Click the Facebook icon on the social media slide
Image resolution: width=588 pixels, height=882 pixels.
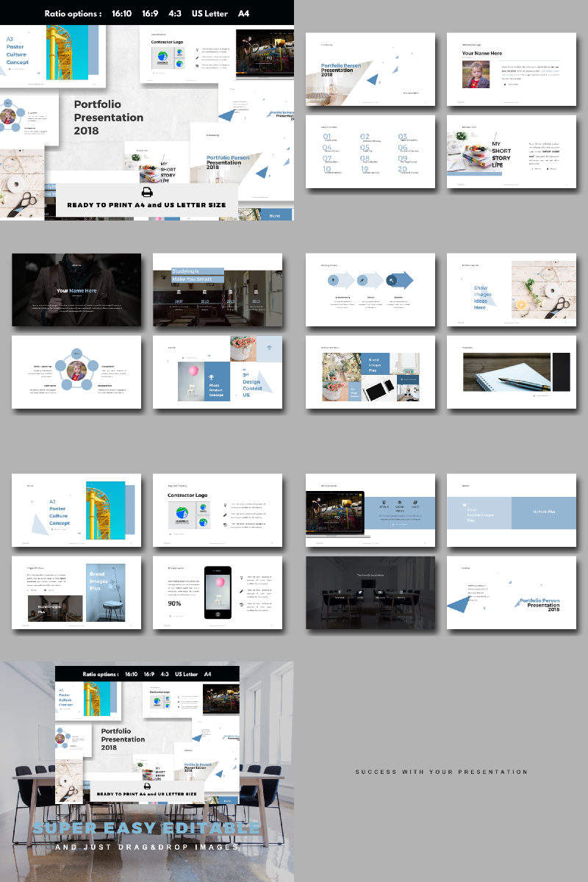click(x=339, y=592)
